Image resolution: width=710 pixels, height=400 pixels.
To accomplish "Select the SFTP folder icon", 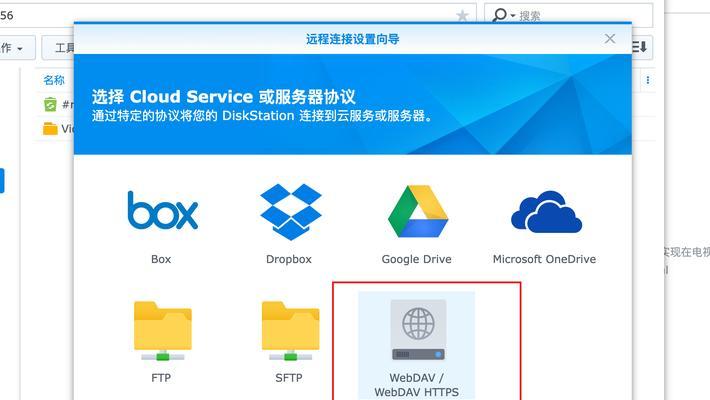I will point(291,331).
